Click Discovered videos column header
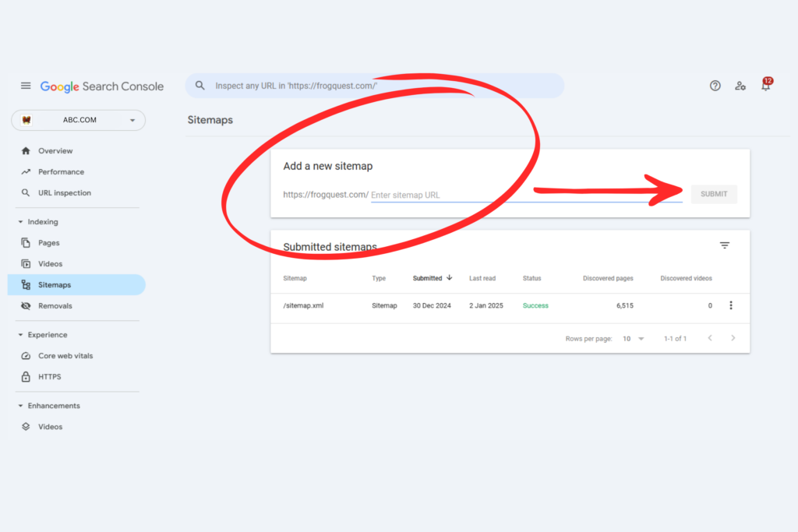The height and width of the screenshot is (532, 798). (x=686, y=278)
